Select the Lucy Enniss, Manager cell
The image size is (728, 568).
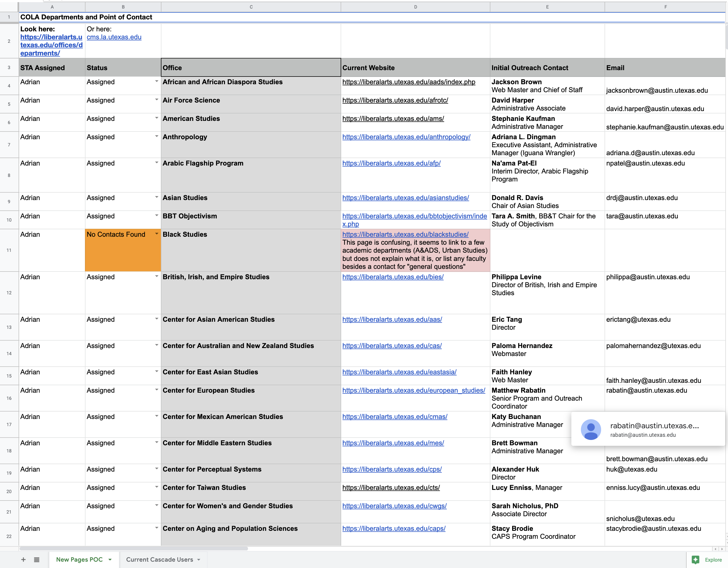coord(547,491)
